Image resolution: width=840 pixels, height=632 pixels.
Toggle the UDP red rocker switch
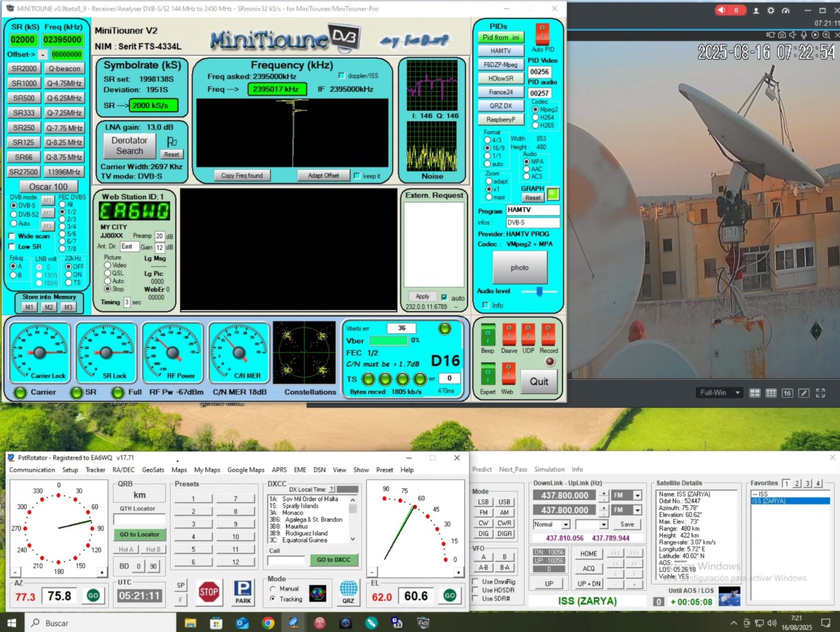528,335
